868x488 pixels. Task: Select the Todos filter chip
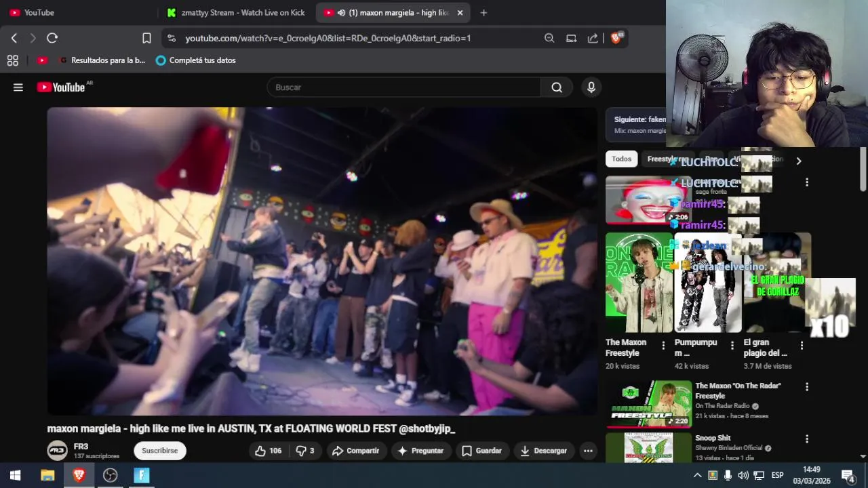pyautogui.click(x=622, y=159)
